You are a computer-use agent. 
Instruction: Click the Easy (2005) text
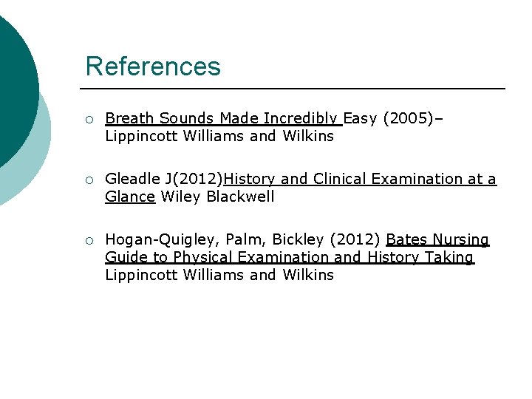point(392,118)
